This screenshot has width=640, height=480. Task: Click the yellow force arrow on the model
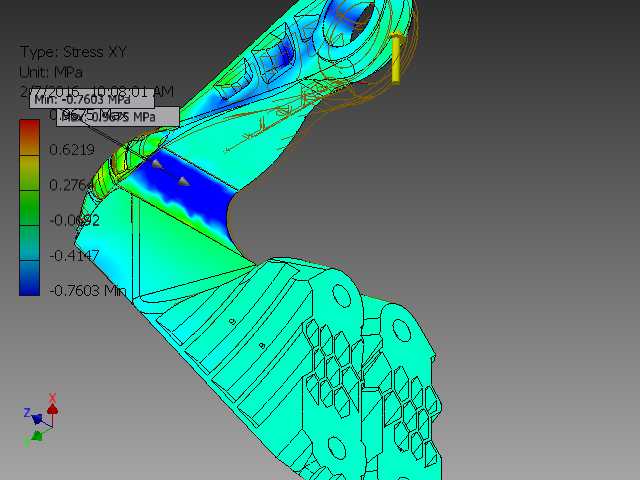coord(396,58)
